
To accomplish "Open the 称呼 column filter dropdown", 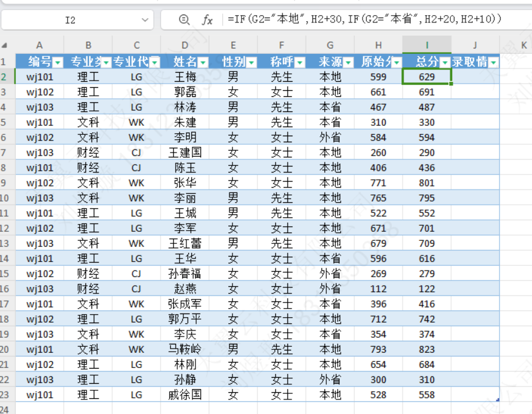I will 300,62.
